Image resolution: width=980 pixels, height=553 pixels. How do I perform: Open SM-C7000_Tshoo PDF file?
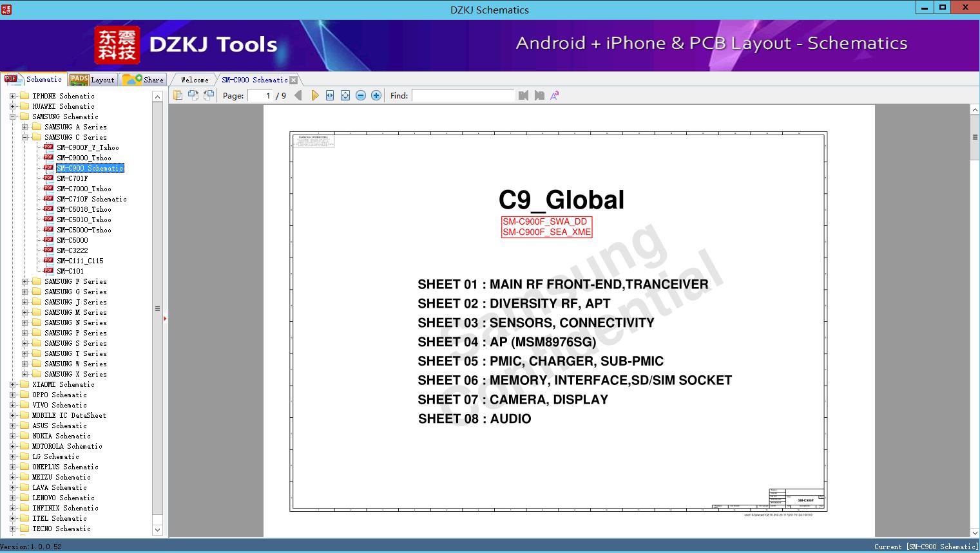pyautogui.click(x=84, y=189)
